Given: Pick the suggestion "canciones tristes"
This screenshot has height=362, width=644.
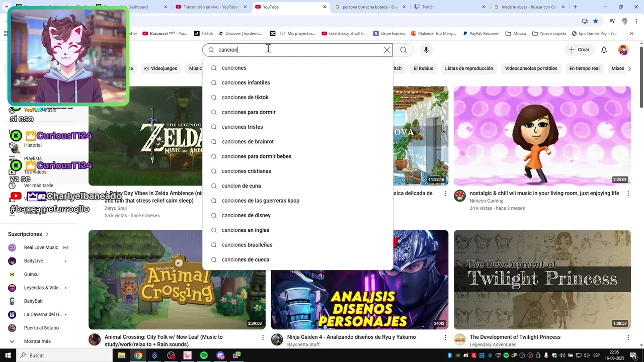Looking at the screenshot, I should [x=297, y=127].
